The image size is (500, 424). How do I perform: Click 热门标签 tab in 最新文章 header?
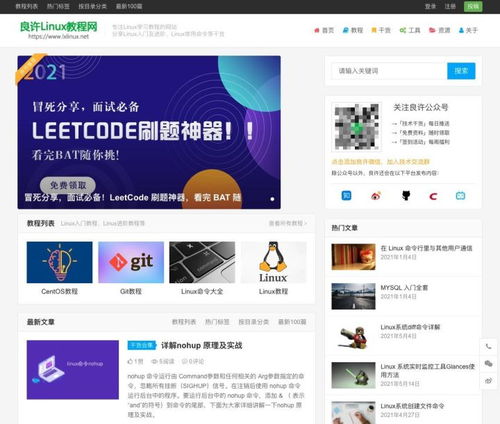point(217,322)
